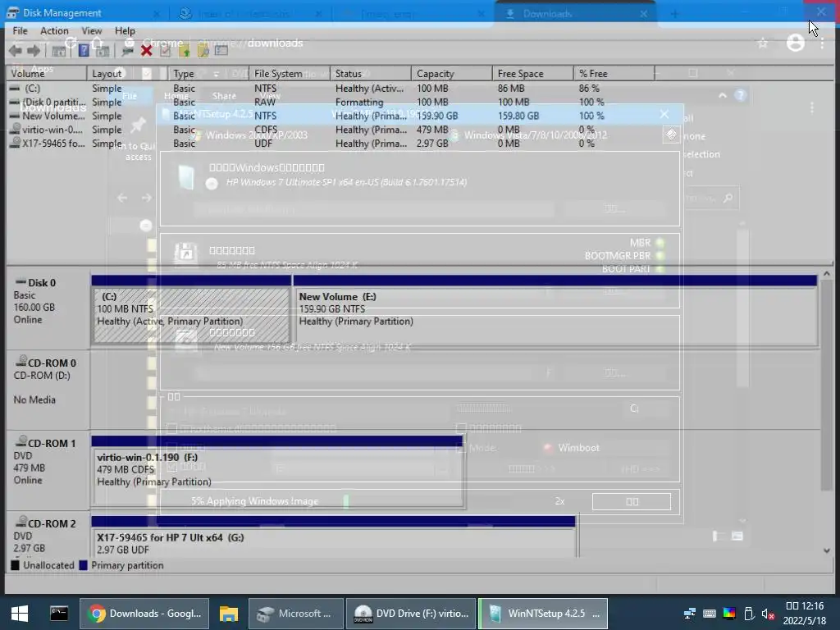Click the disk pane scrollbar up arrow
This screenshot has width=840, height=630.
coord(827,274)
